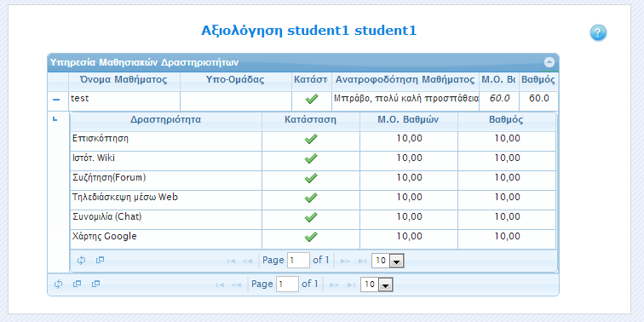
Task: Reload the lessons grid with bottom refresh icon
Action: coord(58,284)
